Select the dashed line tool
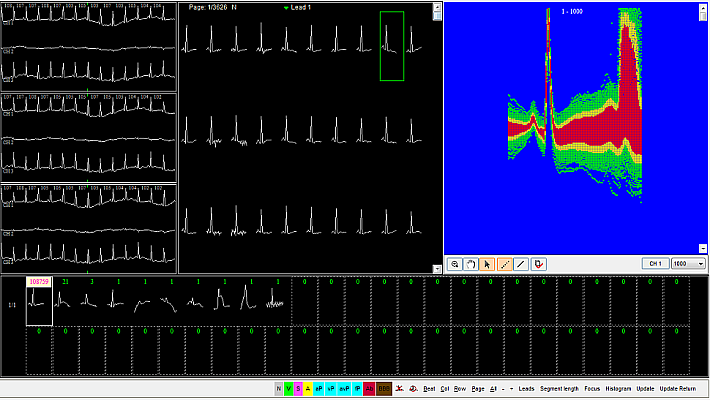The image size is (710, 400). (504, 264)
